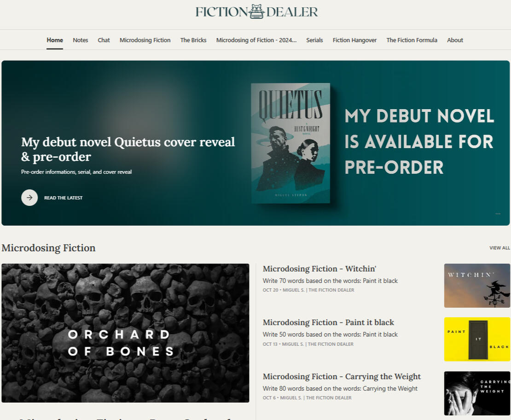Navigate to Fiction Hangover tab
This screenshot has width=511, height=420.
(x=354, y=40)
